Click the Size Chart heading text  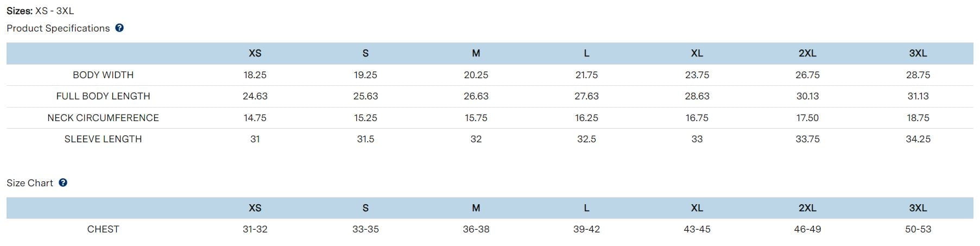[30, 183]
